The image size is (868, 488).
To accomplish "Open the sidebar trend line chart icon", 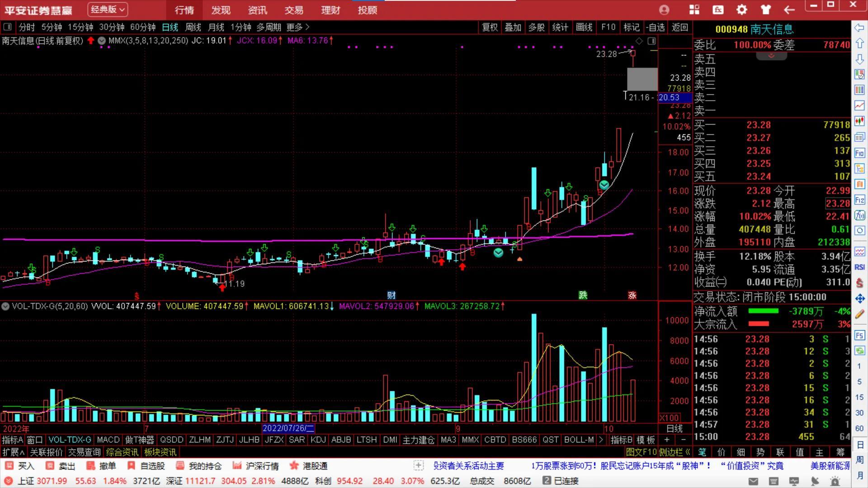I will pos(859,105).
